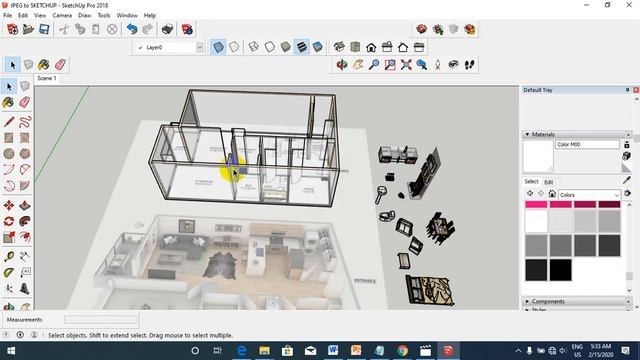Enable Shaded style

click(286, 47)
